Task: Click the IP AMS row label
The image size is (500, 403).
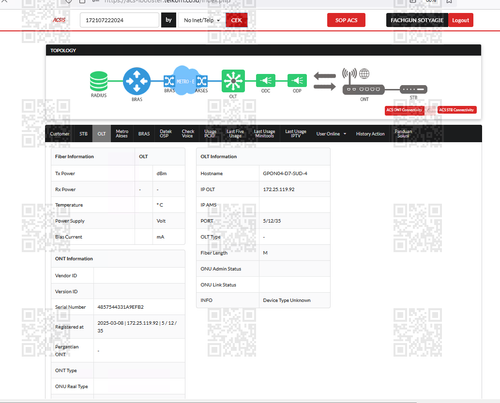Action: coord(209,205)
